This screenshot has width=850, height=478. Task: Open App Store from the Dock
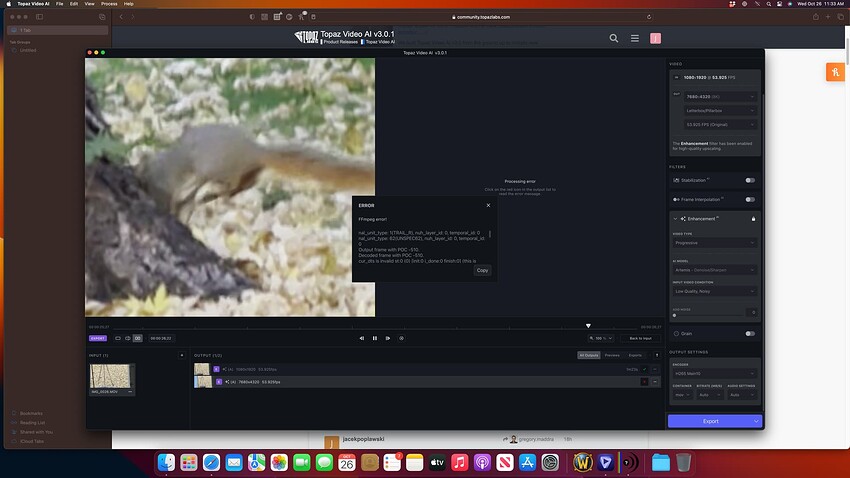(527, 463)
